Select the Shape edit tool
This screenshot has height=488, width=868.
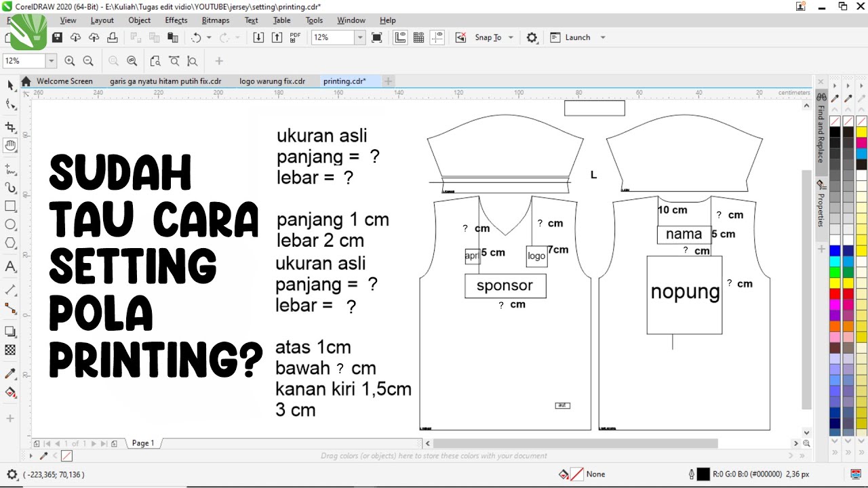point(10,104)
